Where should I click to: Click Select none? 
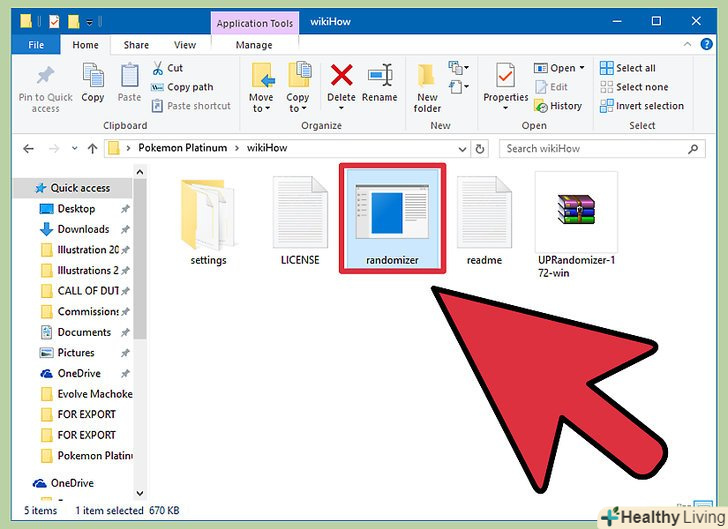coord(634,87)
